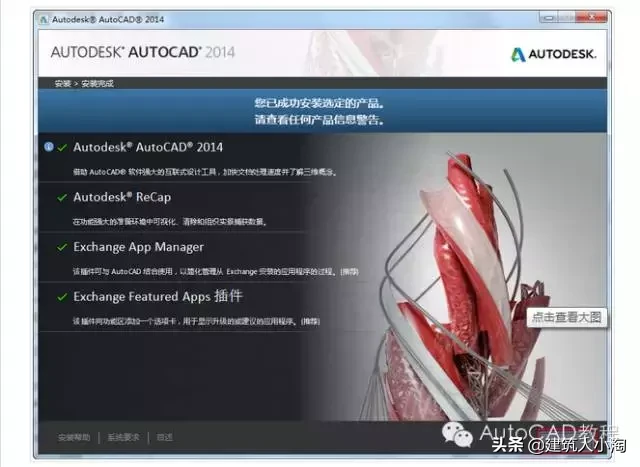Click the description under Autodesk AutoCAD 2014
Screen dimensions: 640x467
pyautogui.click(x=205, y=172)
